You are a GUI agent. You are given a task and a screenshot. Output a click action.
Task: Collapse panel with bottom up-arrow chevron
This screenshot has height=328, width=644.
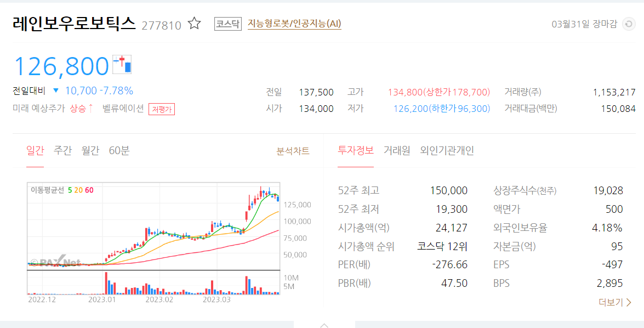click(324, 325)
